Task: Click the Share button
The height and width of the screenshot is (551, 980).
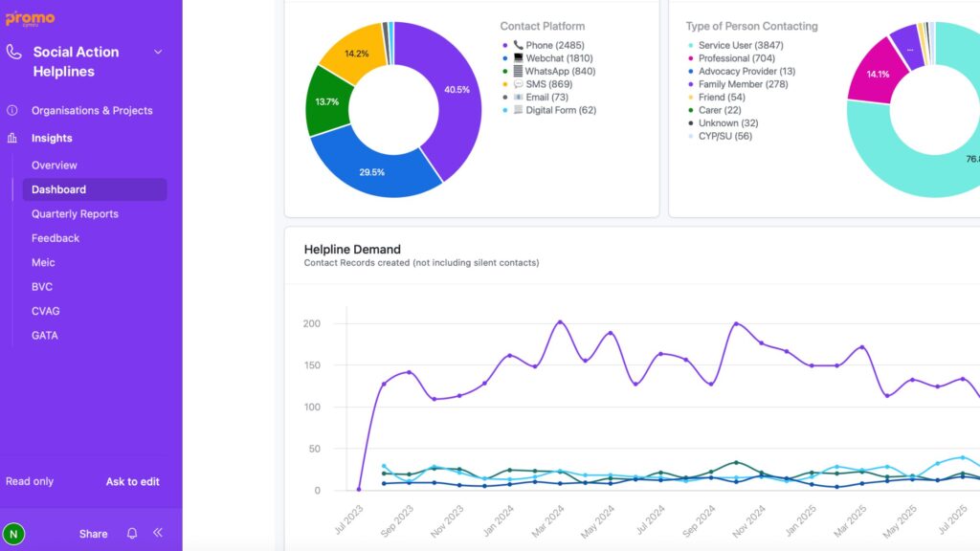Action: tap(93, 534)
